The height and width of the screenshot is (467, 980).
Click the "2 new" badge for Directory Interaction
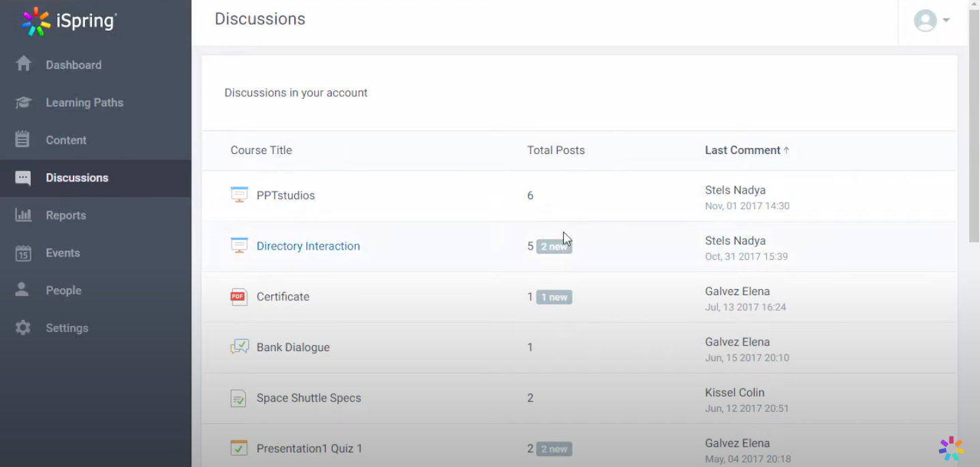click(554, 247)
